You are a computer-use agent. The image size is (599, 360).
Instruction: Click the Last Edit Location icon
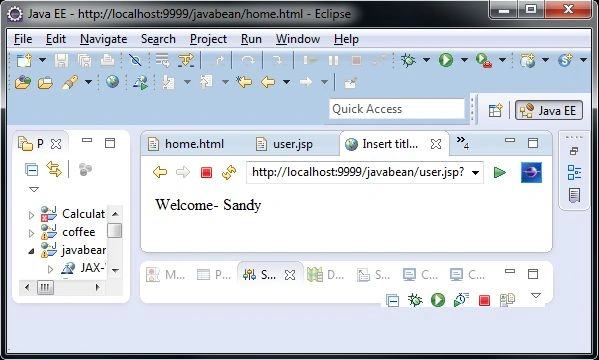coord(244,82)
